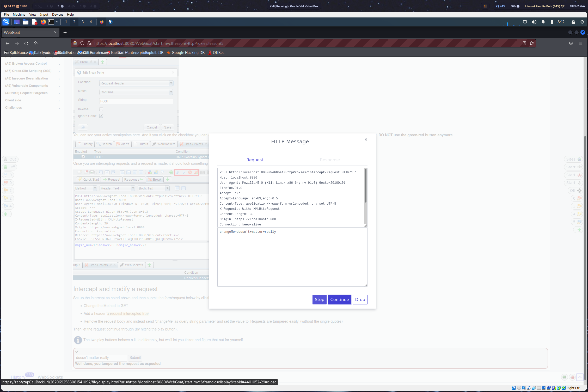The width and height of the screenshot is (588, 392).
Task: Expand the Broken Access Control lesson category
Action: pos(26,64)
